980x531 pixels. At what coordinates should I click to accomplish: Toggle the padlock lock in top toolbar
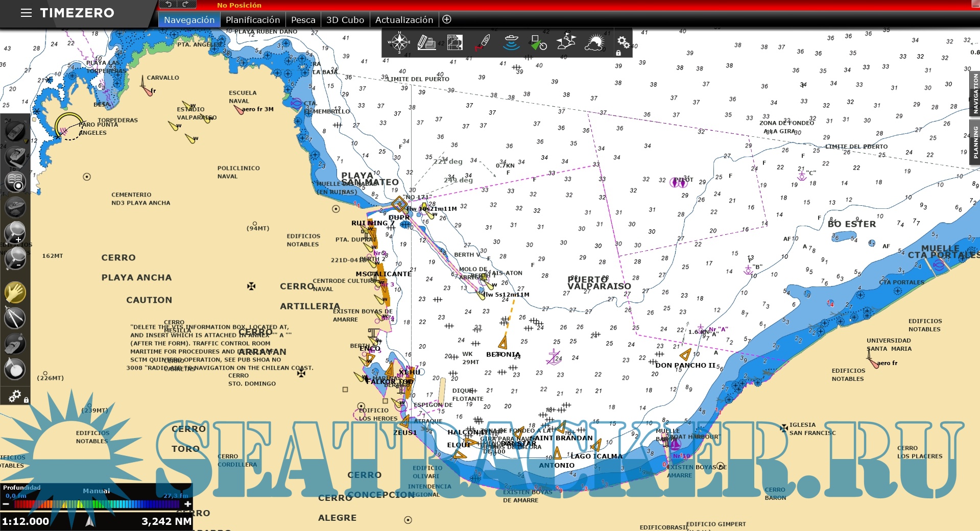tap(619, 53)
